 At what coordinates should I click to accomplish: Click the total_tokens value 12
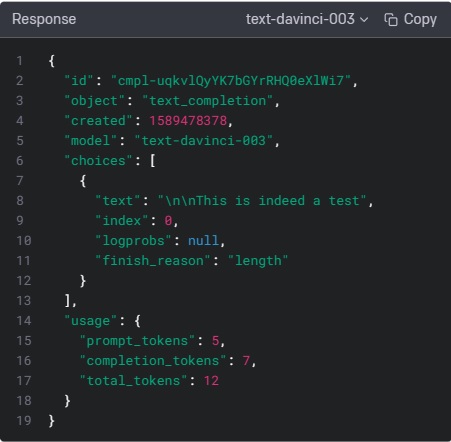point(211,381)
